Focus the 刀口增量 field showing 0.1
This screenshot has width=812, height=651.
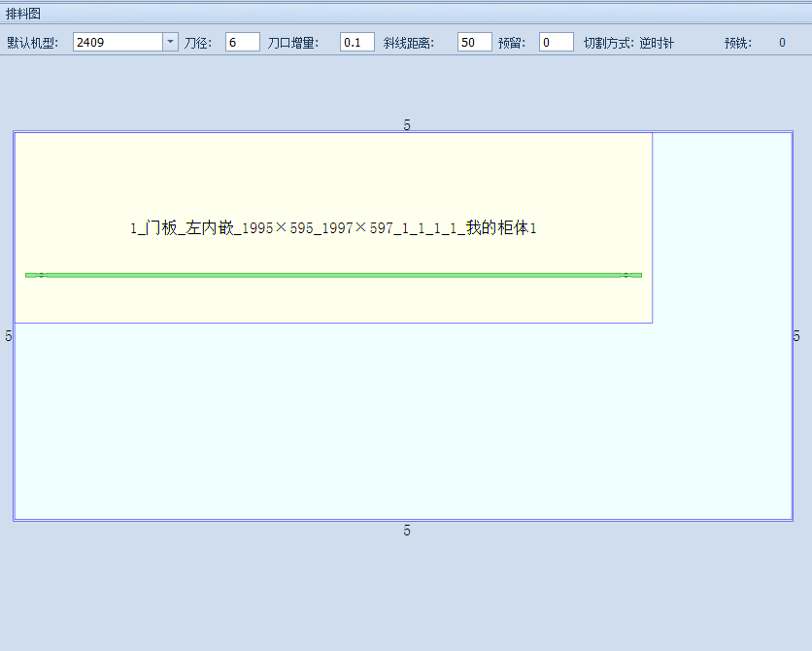(x=356, y=42)
